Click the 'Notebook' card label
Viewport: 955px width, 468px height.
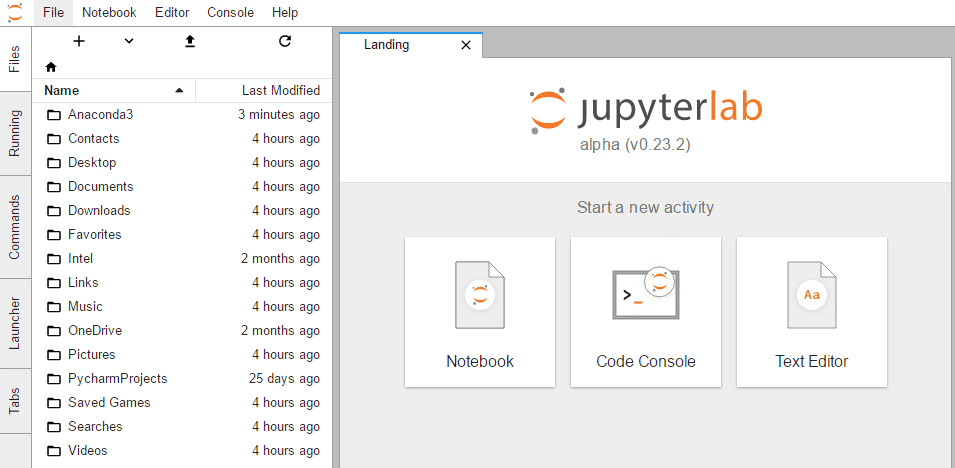tap(480, 361)
